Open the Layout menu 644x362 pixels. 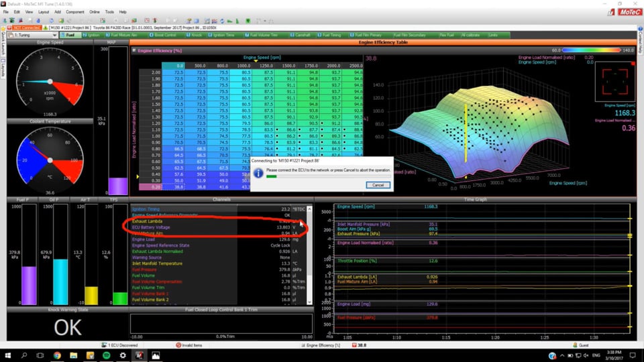[x=44, y=12]
